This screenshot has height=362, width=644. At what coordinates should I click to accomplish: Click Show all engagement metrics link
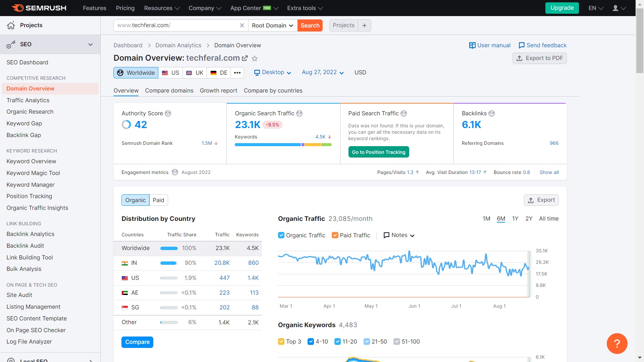pyautogui.click(x=549, y=172)
